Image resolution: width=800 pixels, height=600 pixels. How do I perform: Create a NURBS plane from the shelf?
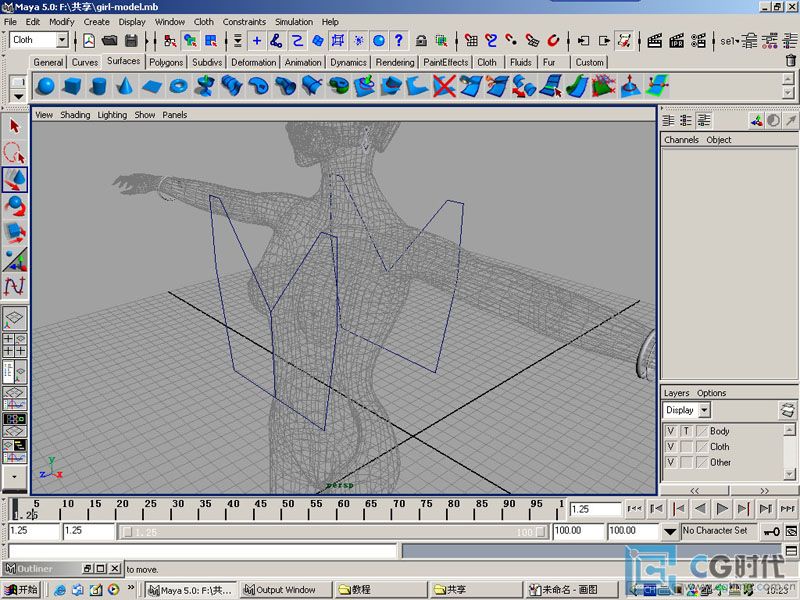click(152, 86)
